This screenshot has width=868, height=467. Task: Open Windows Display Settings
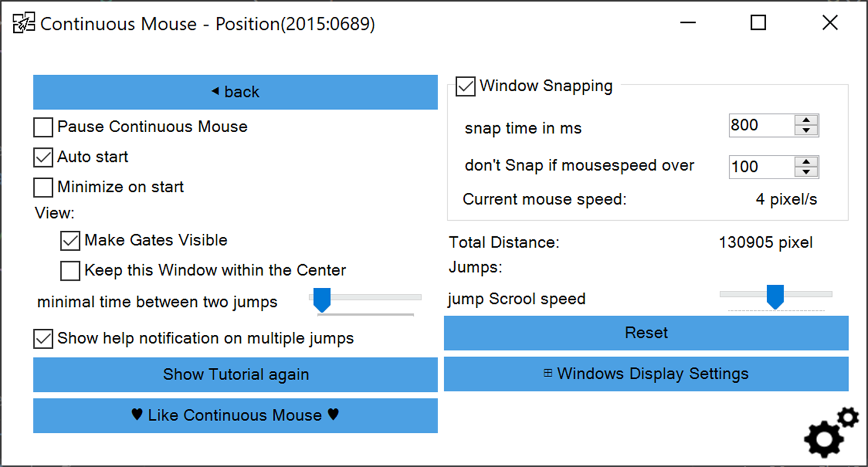pos(646,374)
